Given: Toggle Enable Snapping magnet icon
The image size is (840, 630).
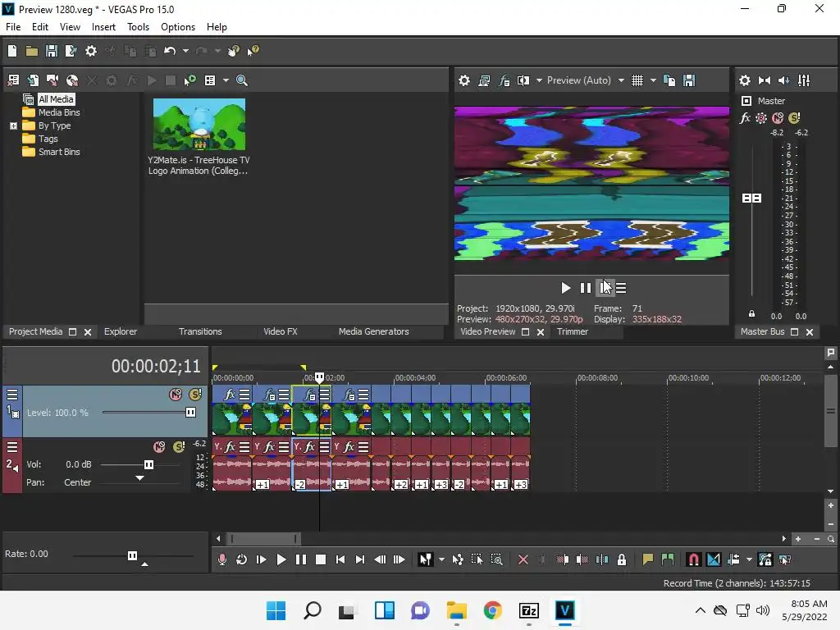Looking at the screenshot, I should [693, 559].
